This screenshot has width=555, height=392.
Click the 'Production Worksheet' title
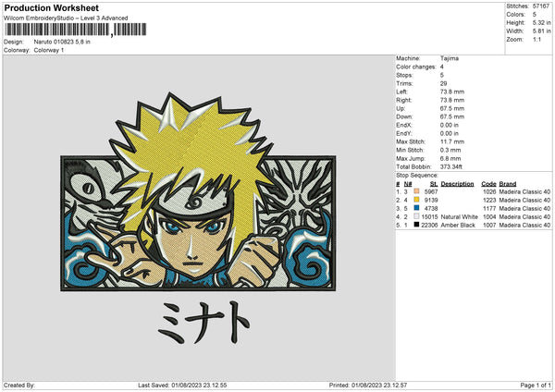(51, 7)
